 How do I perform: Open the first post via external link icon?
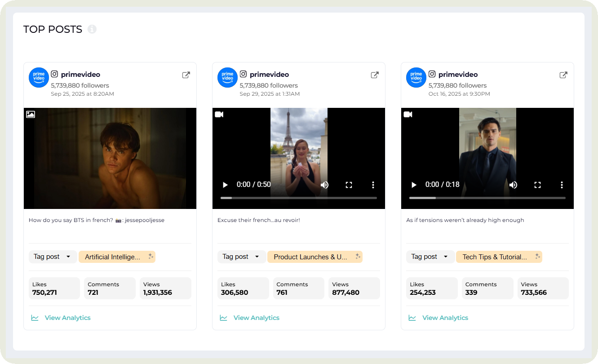pos(186,75)
